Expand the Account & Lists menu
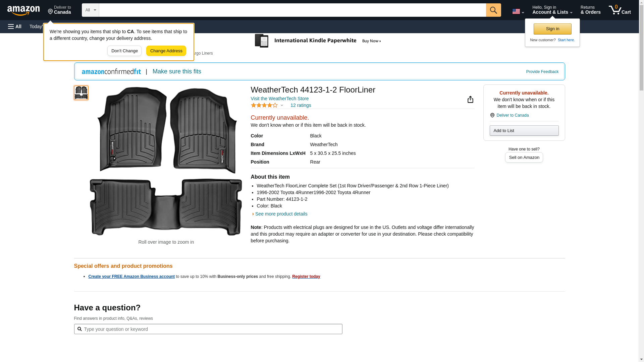Image resolution: width=644 pixels, height=362 pixels. (x=552, y=10)
